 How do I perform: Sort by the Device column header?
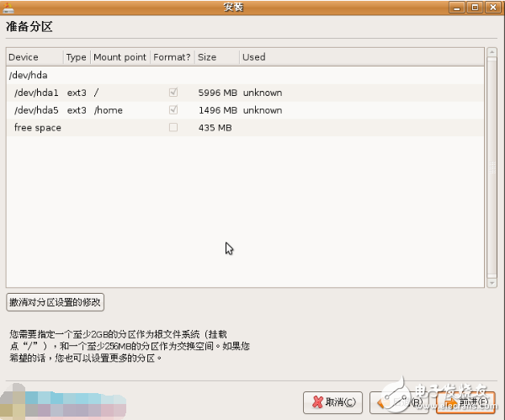[x=35, y=57]
